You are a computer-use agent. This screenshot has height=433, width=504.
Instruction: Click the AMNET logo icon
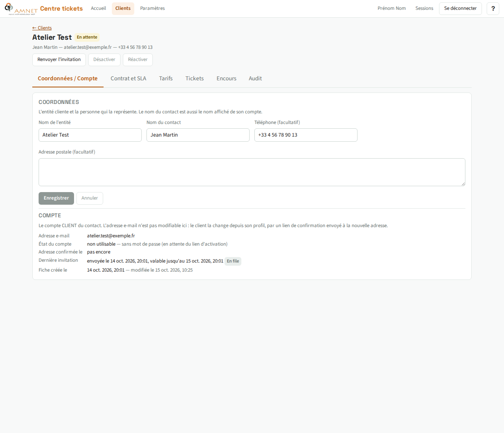(x=21, y=9)
